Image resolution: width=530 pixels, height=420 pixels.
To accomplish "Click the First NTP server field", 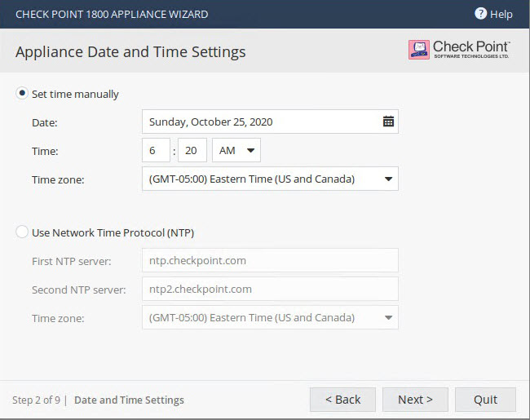I will 270,260.
